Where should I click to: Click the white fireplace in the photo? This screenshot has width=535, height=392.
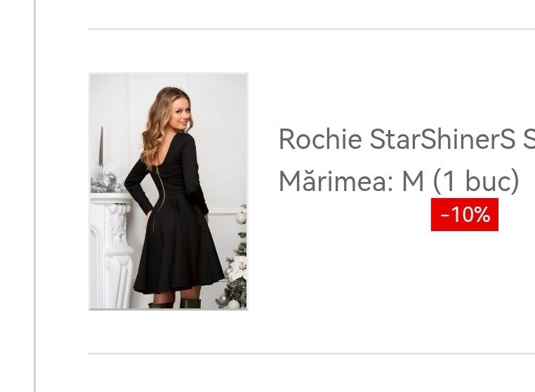pyautogui.click(x=111, y=251)
